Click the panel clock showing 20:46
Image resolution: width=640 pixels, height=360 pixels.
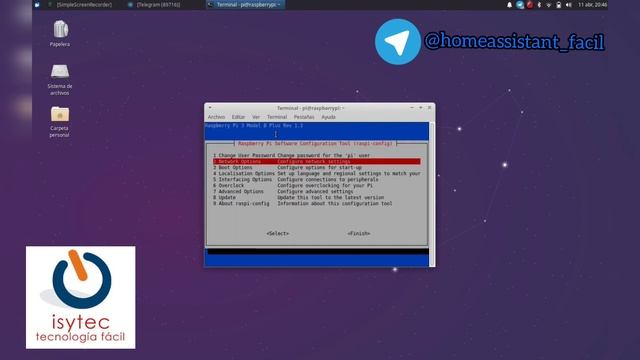[x=592, y=5]
